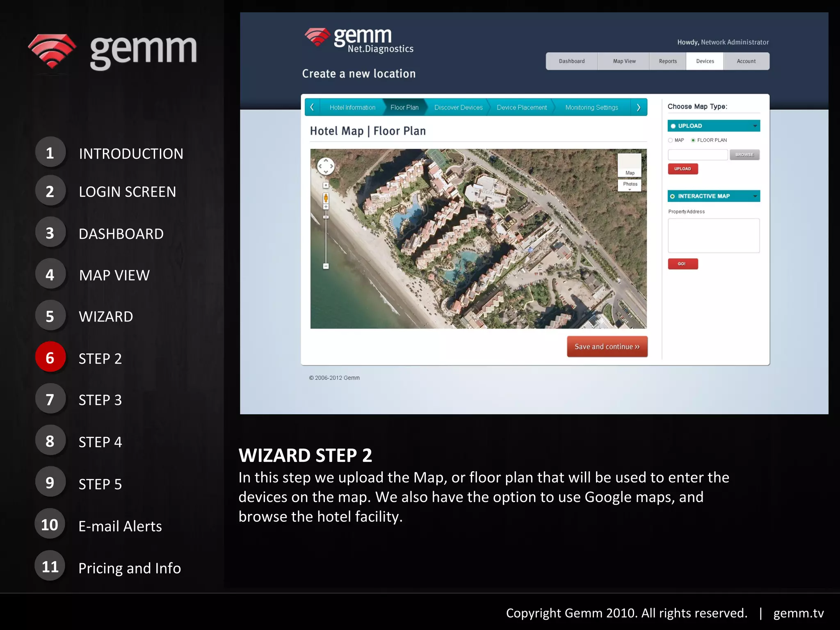Select the MAP radio button
This screenshot has width=840, height=630.
671,140
